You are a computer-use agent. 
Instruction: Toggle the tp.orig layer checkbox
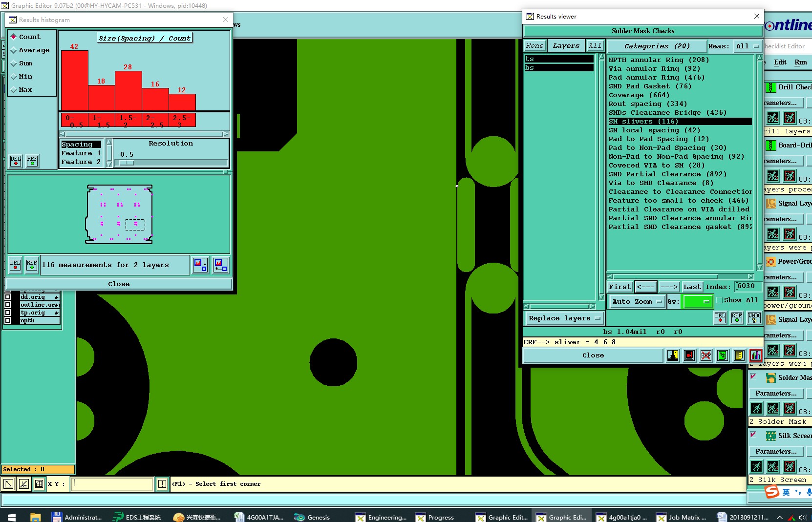tap(8, 313)
